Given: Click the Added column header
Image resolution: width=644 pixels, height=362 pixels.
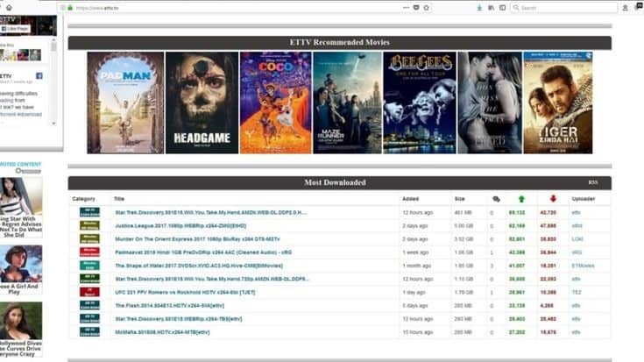Looking at the screenshot, I should click(x=410, y=199).
